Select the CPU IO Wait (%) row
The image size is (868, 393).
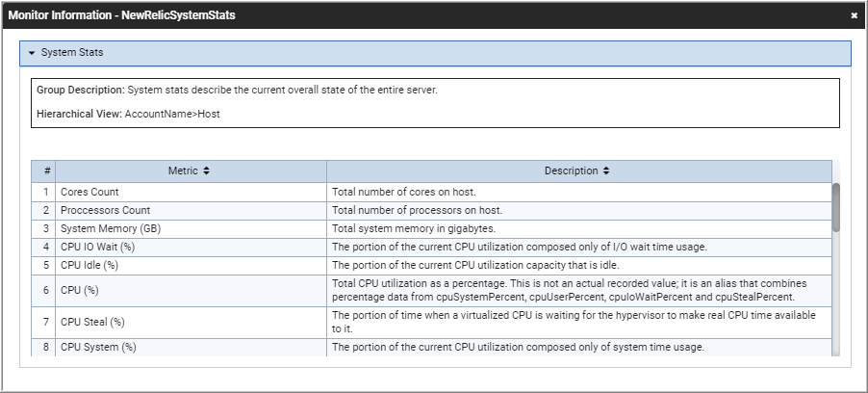pyautogui.click(x=431, y=248)
